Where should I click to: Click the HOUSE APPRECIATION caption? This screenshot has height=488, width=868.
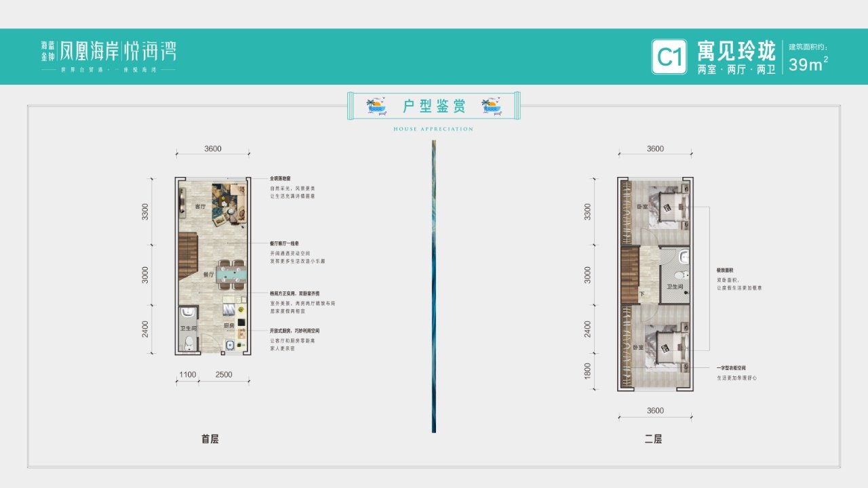click(433, 129)
